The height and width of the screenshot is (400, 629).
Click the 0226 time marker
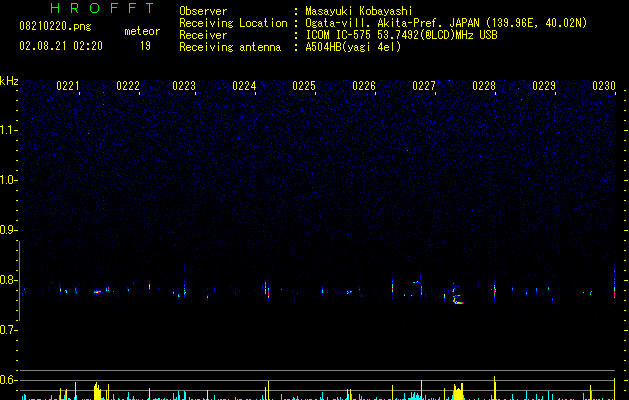point(364,86)
